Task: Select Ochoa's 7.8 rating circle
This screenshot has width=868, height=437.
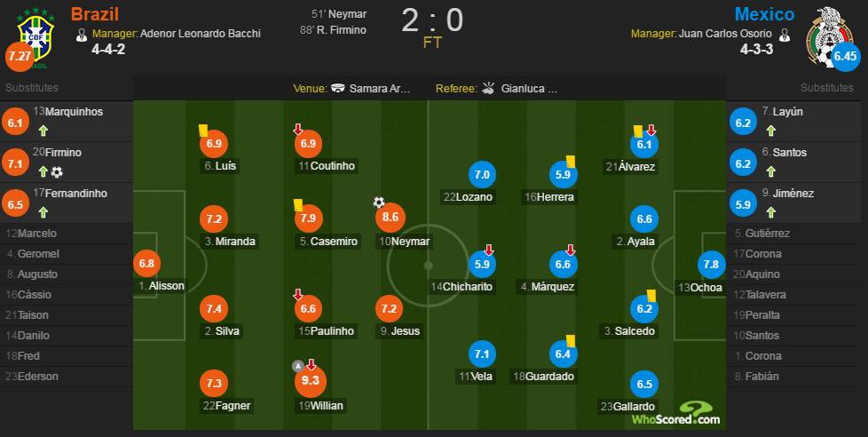Action: click(711, 265)
